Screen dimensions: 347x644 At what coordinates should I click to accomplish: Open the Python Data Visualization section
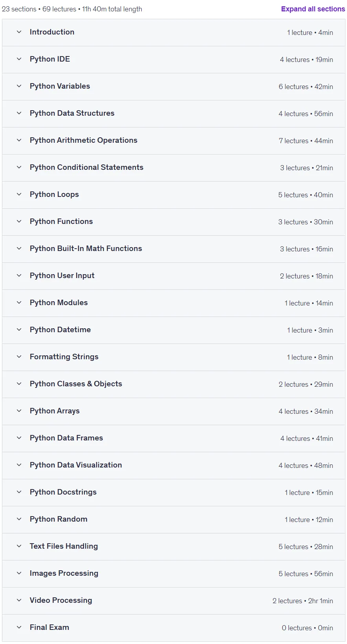click(x=76, y=465)
